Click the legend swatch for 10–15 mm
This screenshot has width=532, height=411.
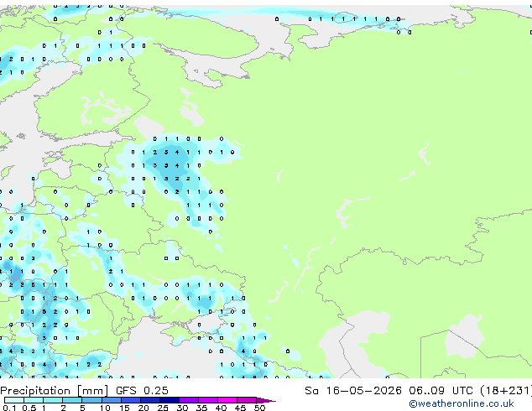tap(112, 400)
